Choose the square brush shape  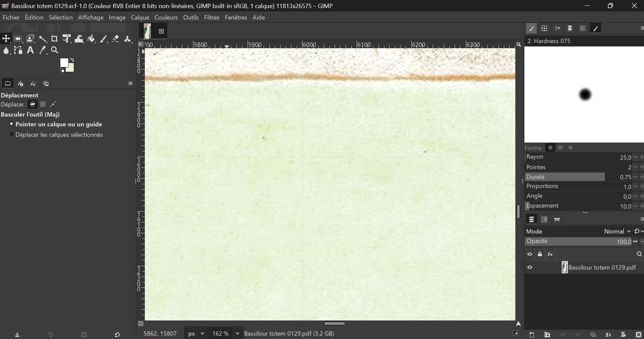coord(560,148)
